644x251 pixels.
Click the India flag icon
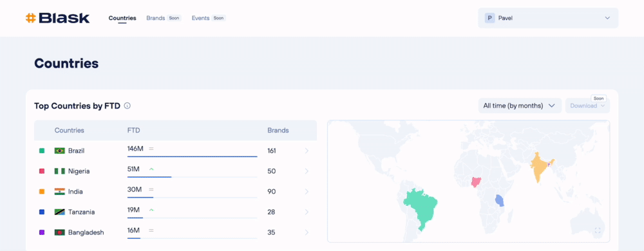[59, 192]
